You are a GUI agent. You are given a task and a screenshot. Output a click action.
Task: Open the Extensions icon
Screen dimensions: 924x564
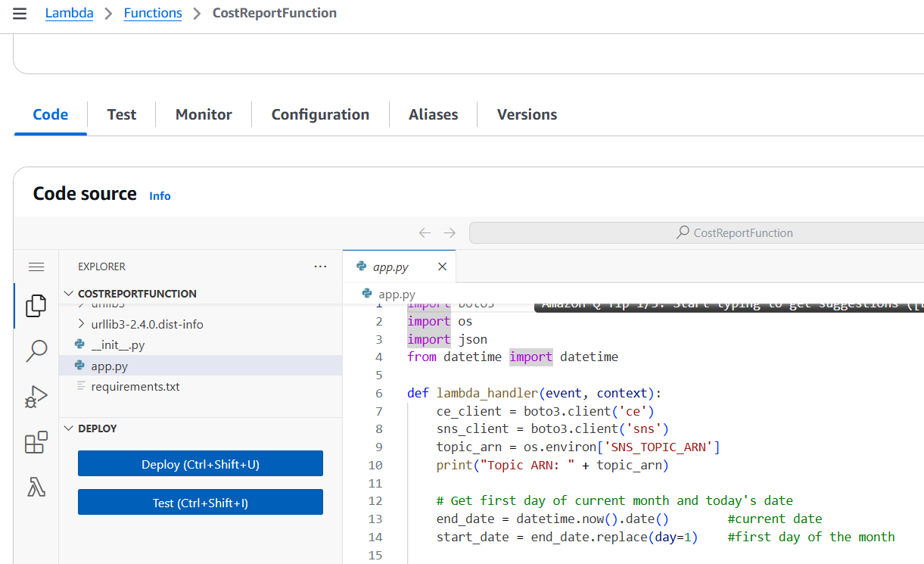pyautogui.click(x=36, y=442)
